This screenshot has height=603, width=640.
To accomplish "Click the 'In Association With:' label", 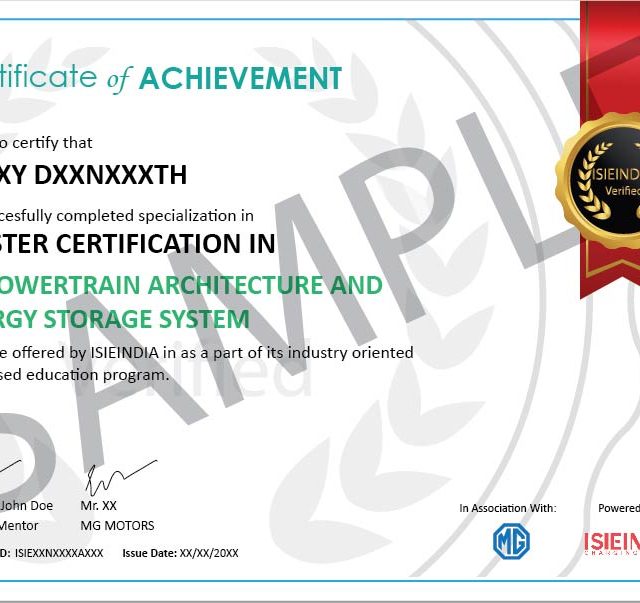I will pos(508,508).
